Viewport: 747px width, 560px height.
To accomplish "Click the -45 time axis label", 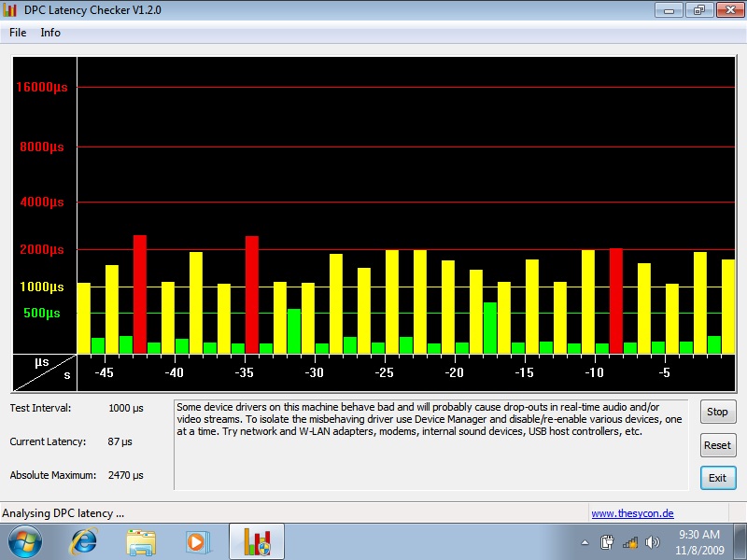I will (104, 372).
